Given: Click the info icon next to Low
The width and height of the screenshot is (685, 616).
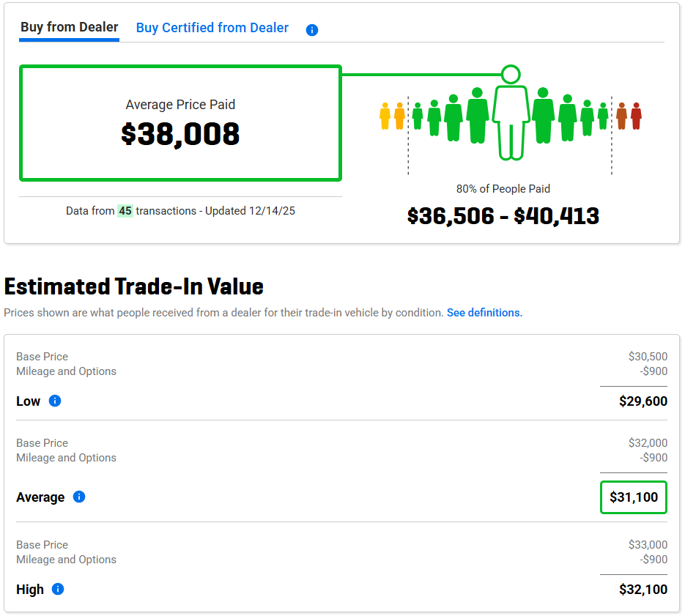Looking at the screenshot, I should click(x=55, y=401).
